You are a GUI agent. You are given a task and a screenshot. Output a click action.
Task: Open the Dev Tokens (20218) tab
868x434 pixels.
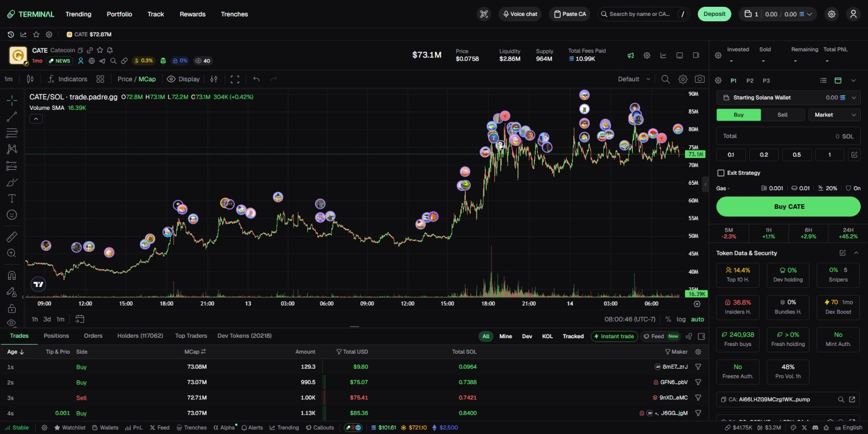(x=245, y=336)
